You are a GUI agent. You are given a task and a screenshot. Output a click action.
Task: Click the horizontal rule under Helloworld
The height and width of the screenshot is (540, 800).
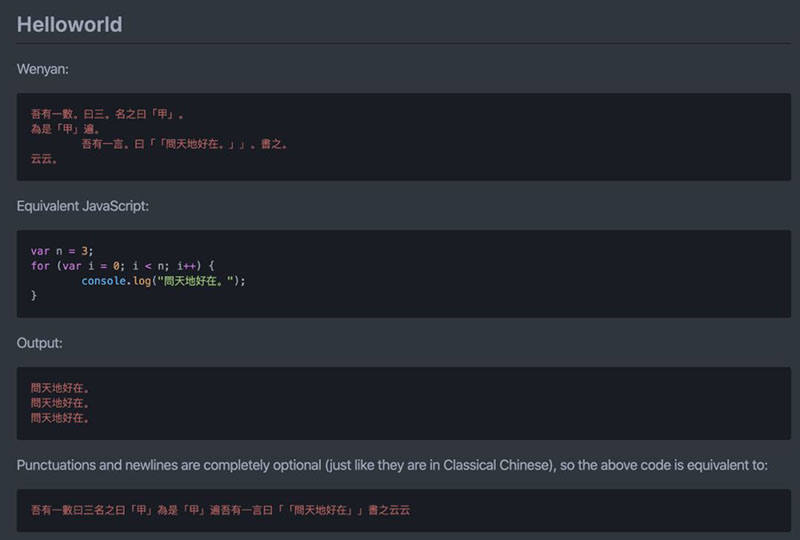point(404,43)
